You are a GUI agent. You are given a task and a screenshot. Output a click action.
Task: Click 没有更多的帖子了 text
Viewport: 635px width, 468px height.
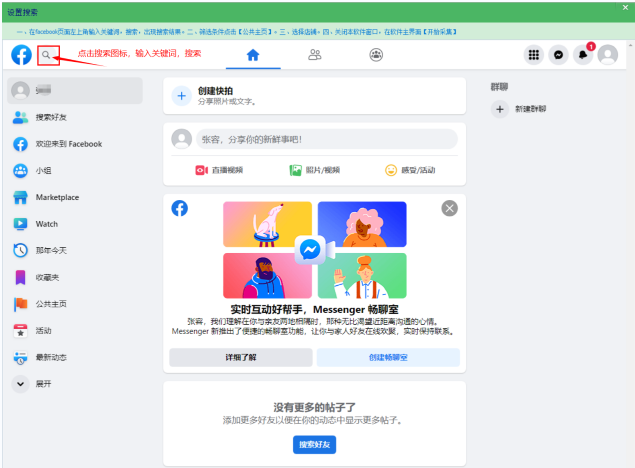(314, 407)
